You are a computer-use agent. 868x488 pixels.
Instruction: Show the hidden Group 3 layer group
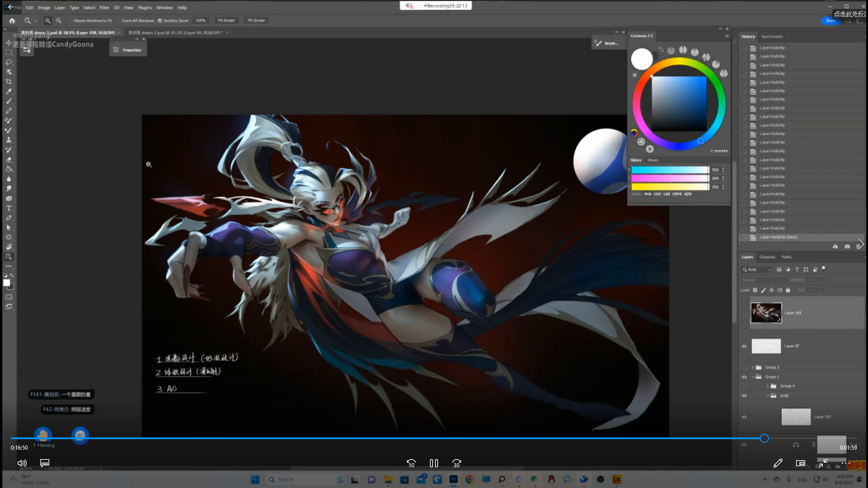point(744,367)
